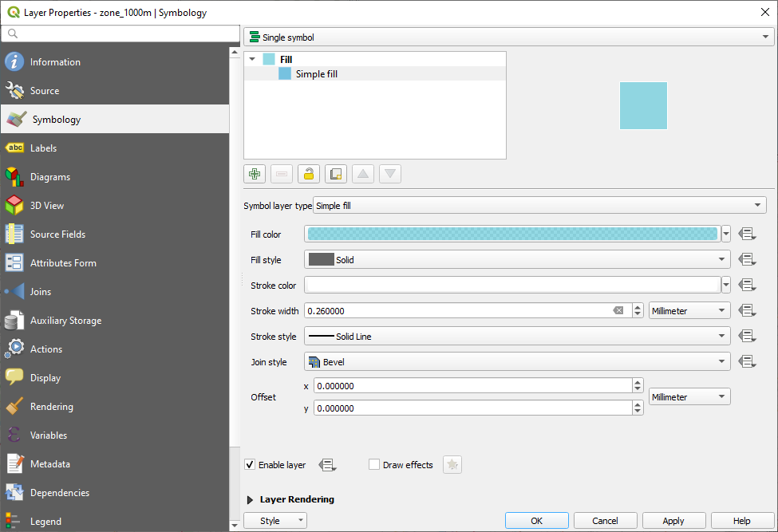This screenshot has width=778, height=532.
Task: Click the duplicate symbol layer icon
Action: point(336,174)
